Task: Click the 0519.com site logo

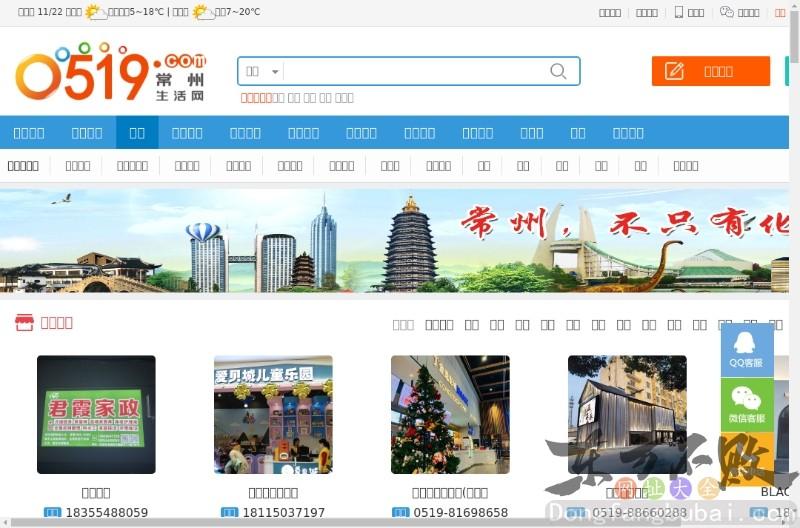Action: (x=111, y=72)
